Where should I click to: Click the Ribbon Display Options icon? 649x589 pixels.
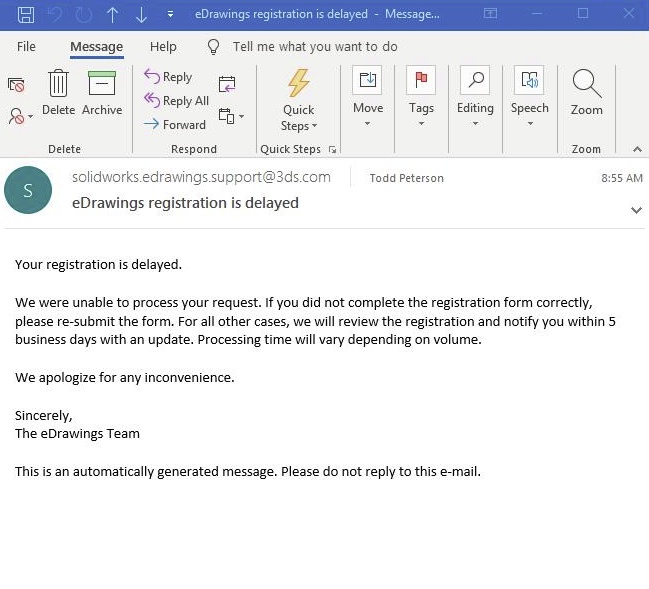[490, 14]
